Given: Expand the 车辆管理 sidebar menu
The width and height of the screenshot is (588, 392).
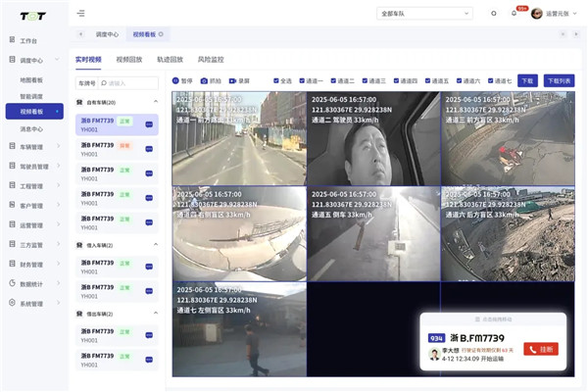Looking at the screenshot, I should [33, 146].
